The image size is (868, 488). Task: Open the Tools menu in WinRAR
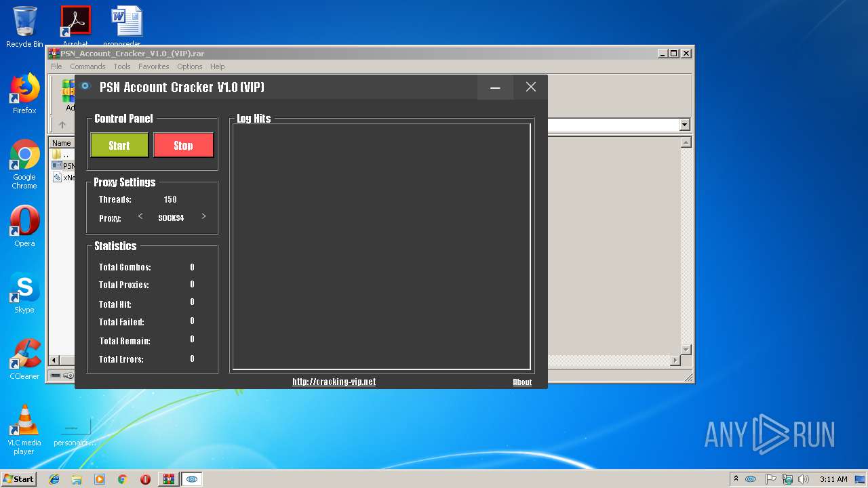click(122, 66)
